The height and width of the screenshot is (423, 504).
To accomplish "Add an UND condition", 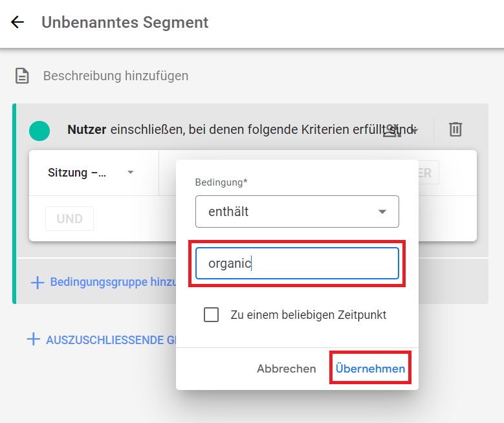I will [x=69, y=219].
